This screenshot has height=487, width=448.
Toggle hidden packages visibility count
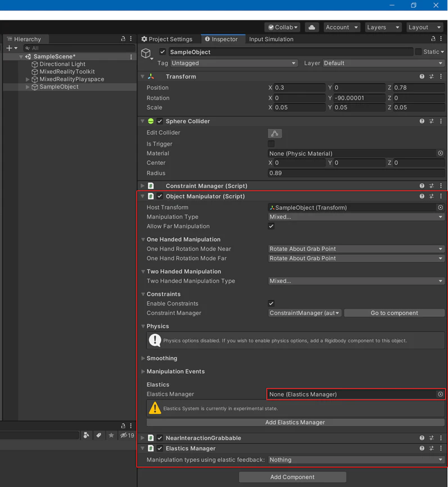coord(127,435)
